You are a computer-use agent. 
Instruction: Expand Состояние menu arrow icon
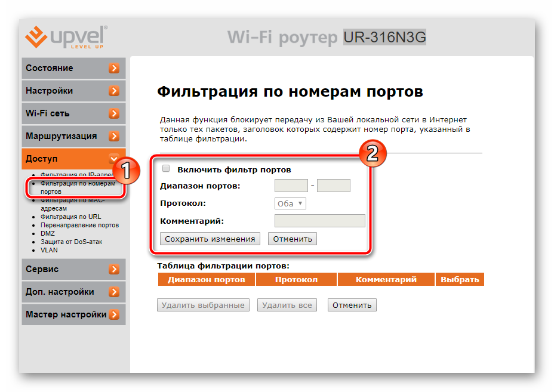pyautogui.click(x=114, y=68)
